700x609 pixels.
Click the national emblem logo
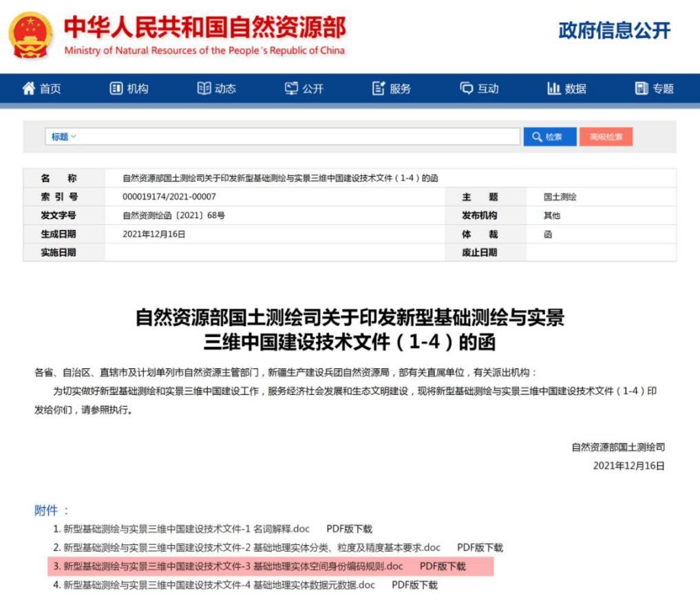click(31, 35)
